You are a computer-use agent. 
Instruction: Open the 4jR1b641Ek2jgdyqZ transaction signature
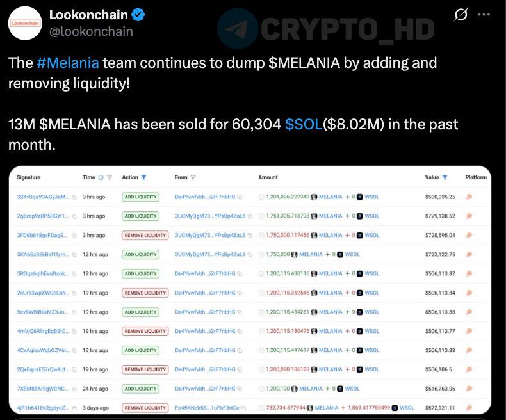[x=43, y=408]
